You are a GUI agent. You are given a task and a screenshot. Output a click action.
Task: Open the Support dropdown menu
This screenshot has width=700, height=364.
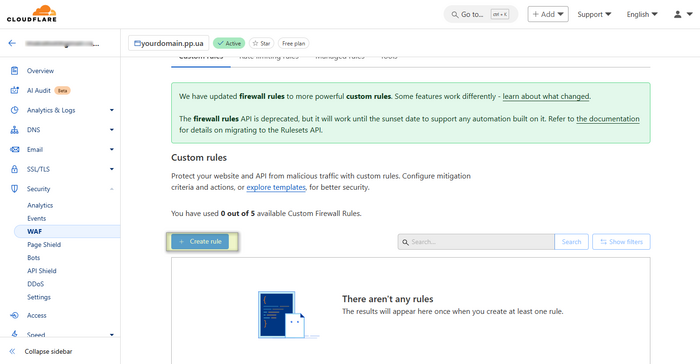pyautogui.click(x=594, y=14)
